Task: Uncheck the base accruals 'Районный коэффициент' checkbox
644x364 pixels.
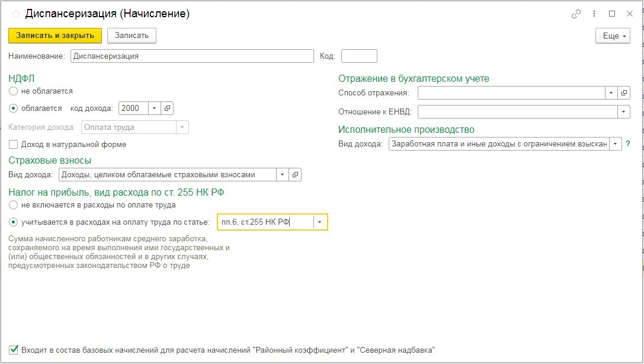Action: 14,350
